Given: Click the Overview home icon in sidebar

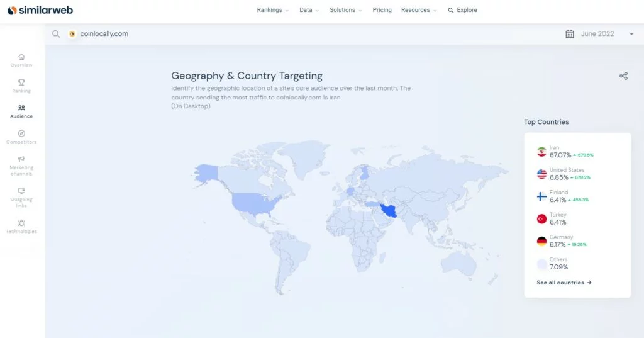Looking at the screenshot, I should tap(21, 57).
